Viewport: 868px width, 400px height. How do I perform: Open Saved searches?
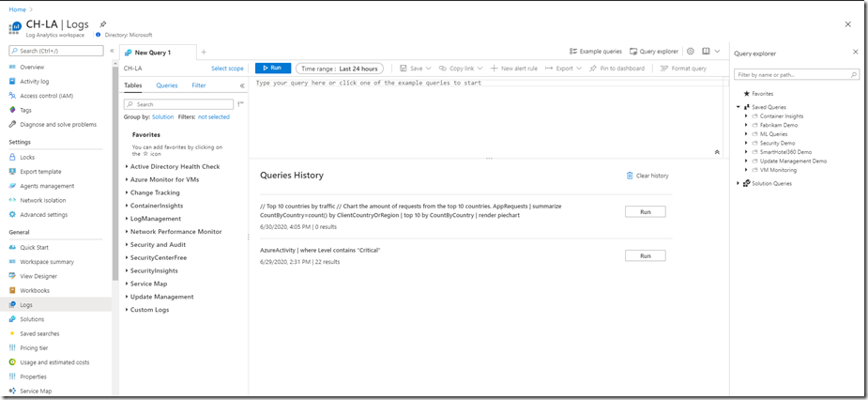click(39, 334)
